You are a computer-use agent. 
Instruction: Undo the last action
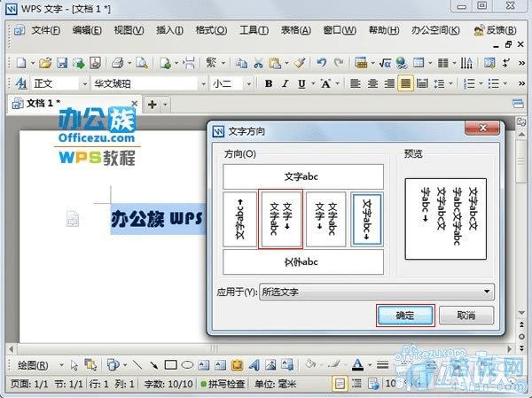point(321,63)
